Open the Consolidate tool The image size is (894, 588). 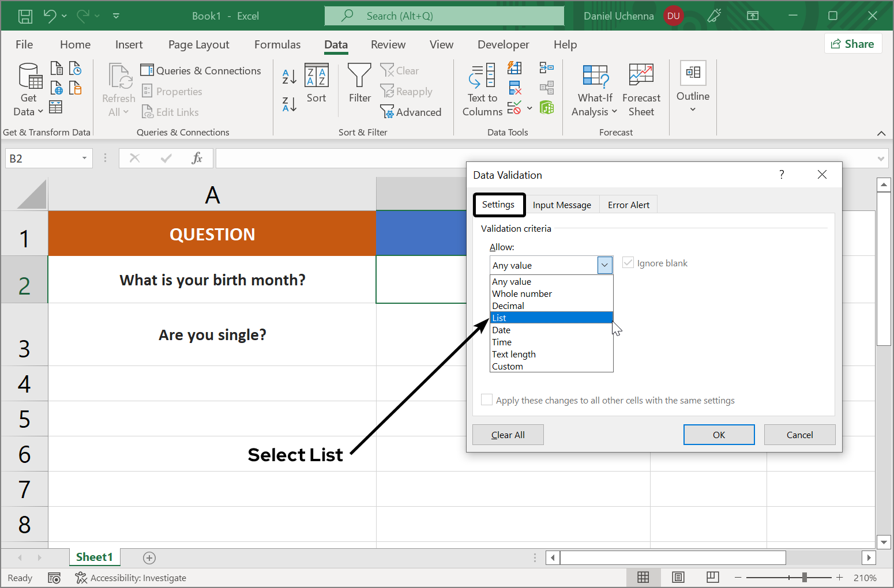(x=547, y=67)
